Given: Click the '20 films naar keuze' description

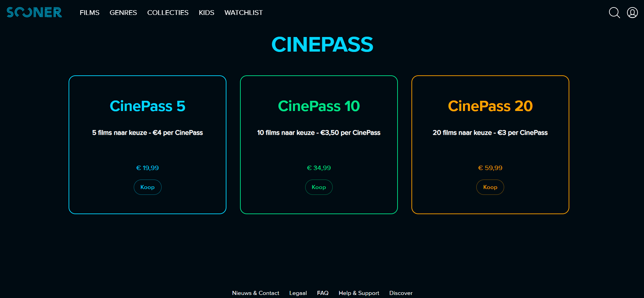Looking at the screenshot, I should (x=490, y=133).
